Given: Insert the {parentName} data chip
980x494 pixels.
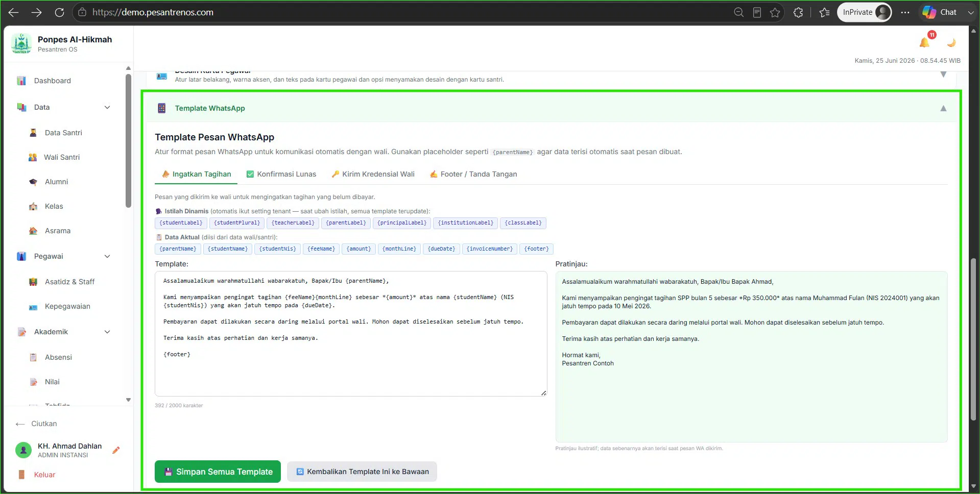Looking at the screenshot, I should pyautogui.click(x=178, y=249).
